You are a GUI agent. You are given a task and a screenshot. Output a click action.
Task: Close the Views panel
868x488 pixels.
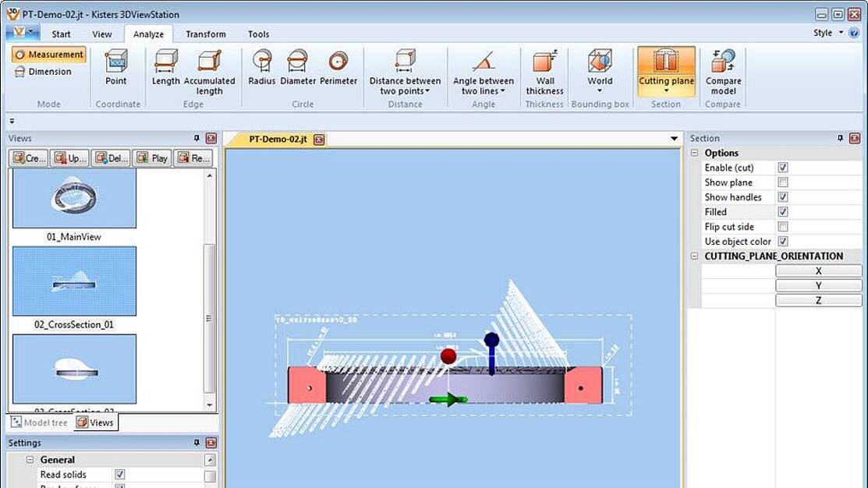[211, 138]
